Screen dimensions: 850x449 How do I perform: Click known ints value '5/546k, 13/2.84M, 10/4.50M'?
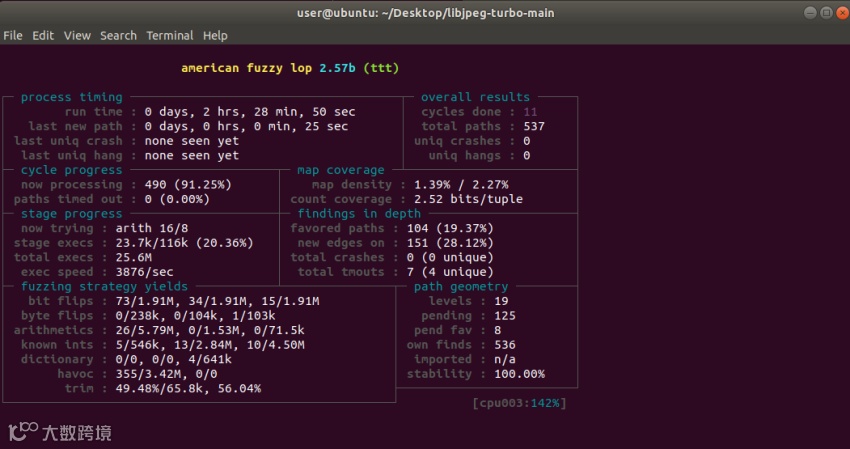[x=210, y=345]
